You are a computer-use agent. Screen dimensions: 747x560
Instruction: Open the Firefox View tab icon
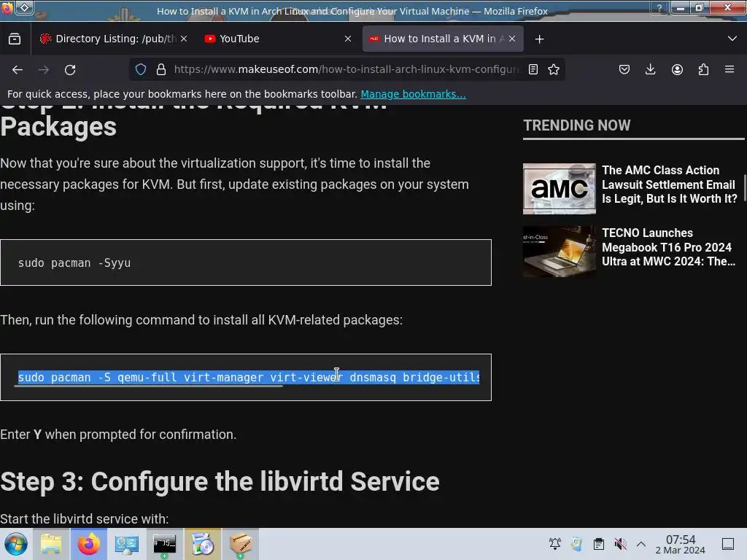tap(15, 39)
